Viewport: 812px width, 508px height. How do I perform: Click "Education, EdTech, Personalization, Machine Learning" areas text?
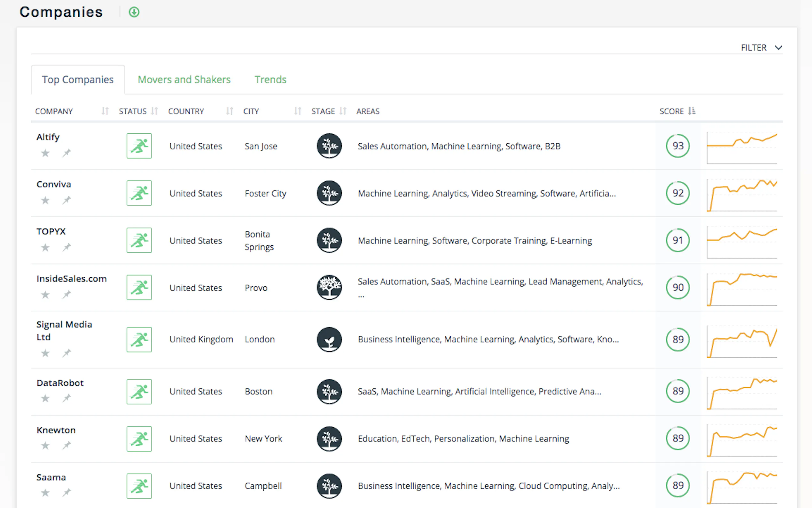[464, 439]
